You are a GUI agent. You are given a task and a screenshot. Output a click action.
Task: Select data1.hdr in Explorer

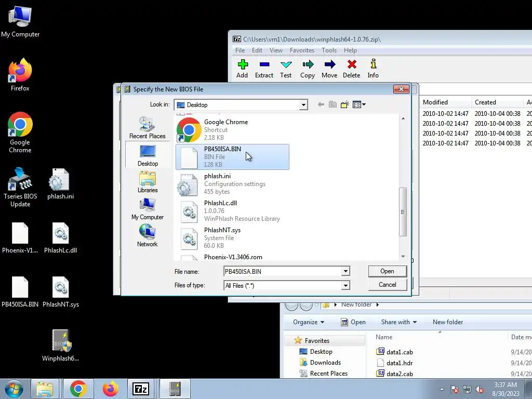[400, 363]
